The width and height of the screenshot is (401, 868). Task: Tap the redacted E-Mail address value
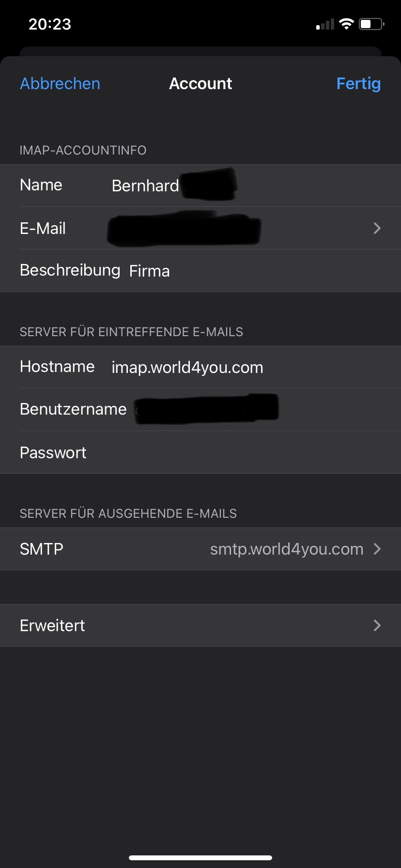(x=184, y=229)
